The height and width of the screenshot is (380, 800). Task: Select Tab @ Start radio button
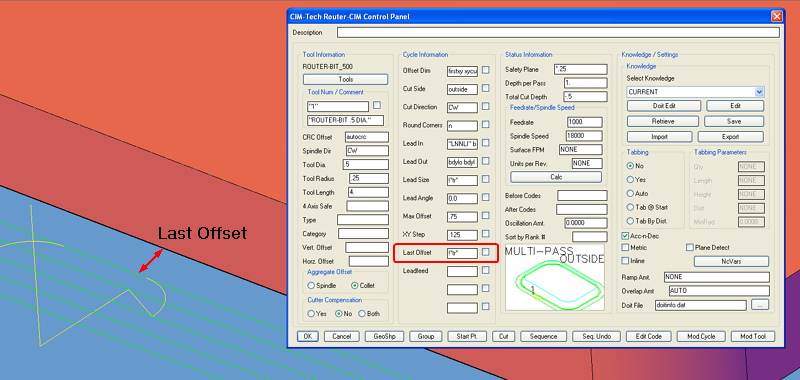[630, 208]
